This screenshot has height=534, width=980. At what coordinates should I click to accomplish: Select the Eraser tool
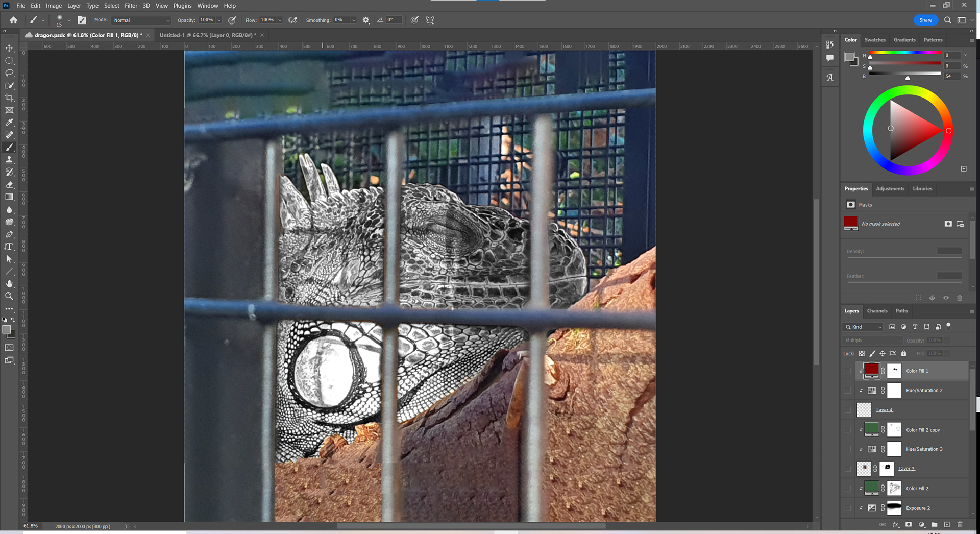click(9, 185)
